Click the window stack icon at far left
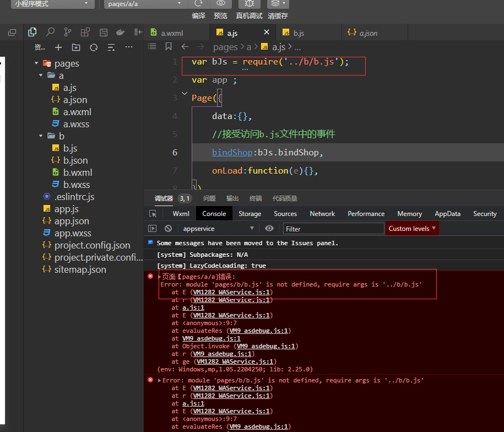The height and width of the screenshot is (432, 504). [12, 33]
